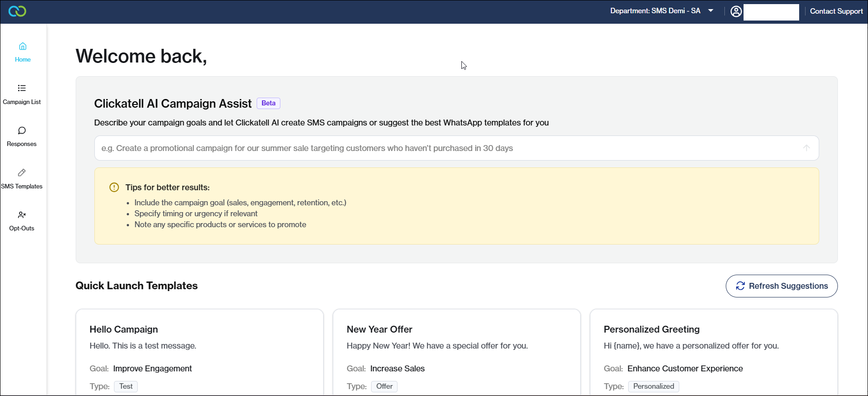868x396 pixels.
Task: Click Refresh Suggestions button
Action: point(781,286)
